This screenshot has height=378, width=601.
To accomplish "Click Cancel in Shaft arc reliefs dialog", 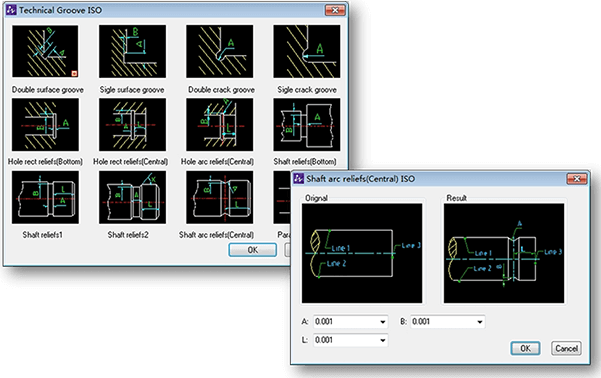I will [x=566, y=348].
